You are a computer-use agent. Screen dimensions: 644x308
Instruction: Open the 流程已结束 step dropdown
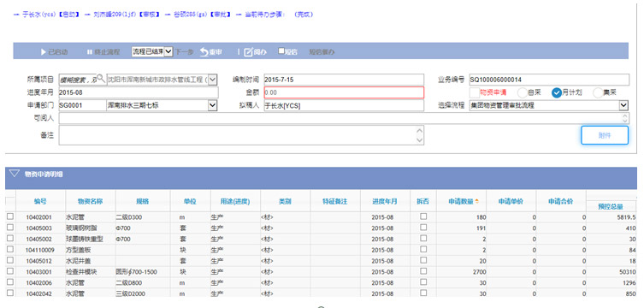[x=152, y=51]
